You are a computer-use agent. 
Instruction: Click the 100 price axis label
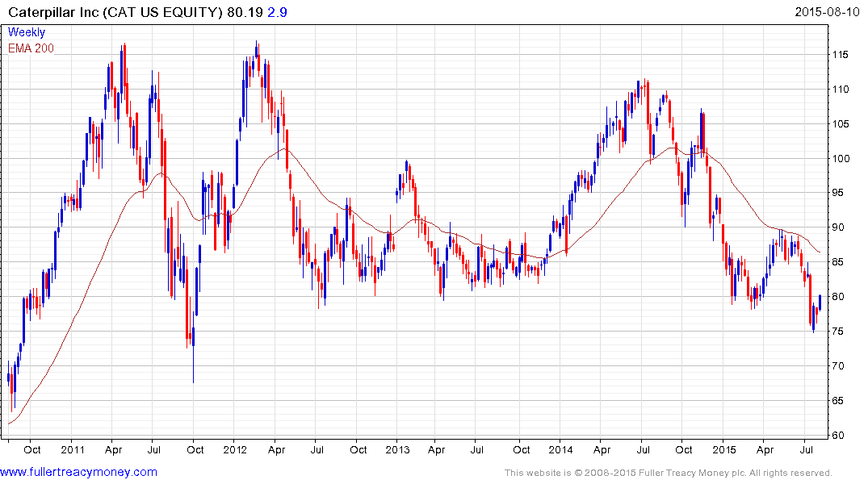[841, 159]
